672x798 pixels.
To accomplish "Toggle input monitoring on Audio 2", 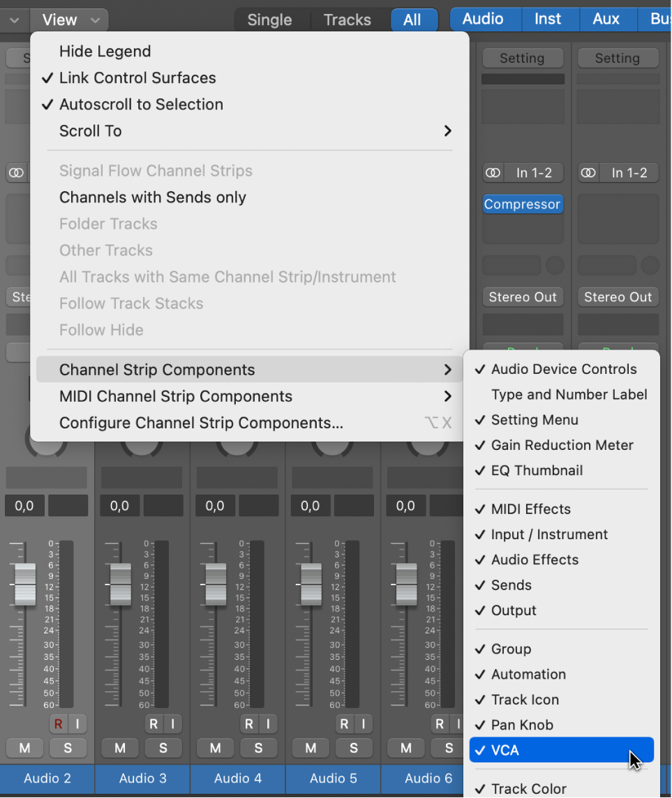I will point(77,724).
